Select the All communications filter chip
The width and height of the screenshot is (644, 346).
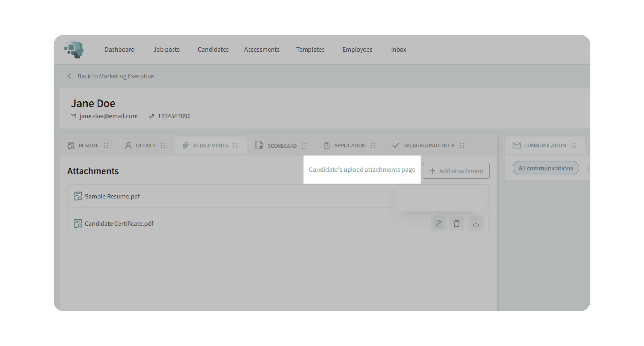[x=545, y=168]
